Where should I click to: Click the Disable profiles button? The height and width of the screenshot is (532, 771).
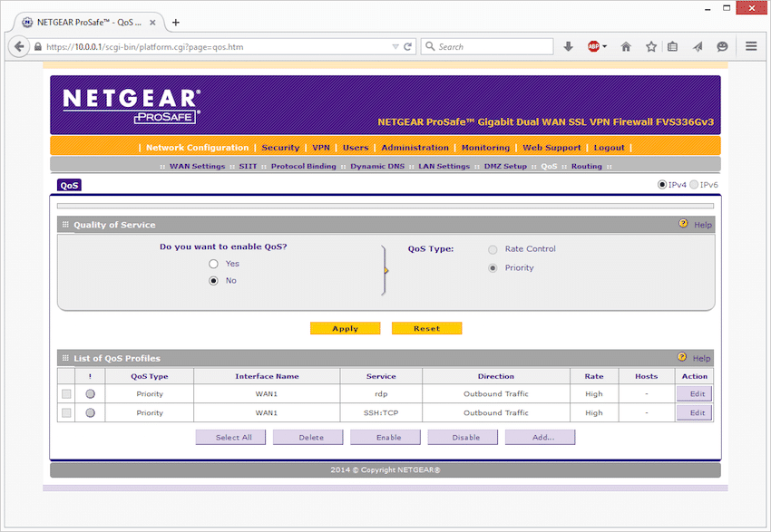(463, 437)
